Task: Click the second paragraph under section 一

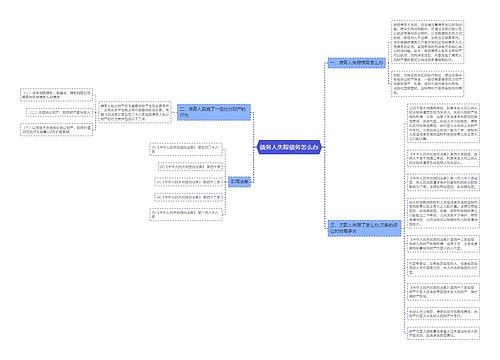Action: click(x=428, y=84)
